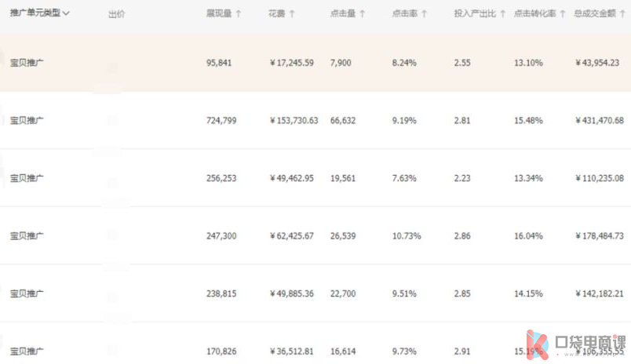Click the 出价 column header
631x364 pixels.
116,14
